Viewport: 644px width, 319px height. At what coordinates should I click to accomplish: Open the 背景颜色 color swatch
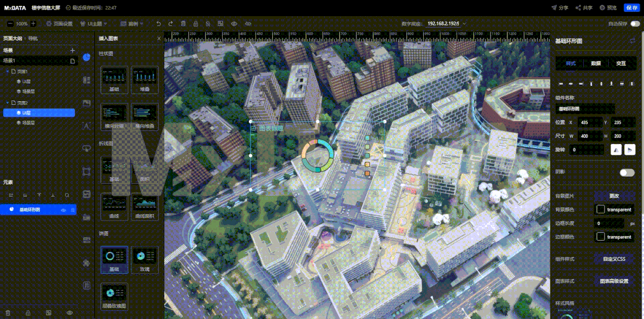click(x=600, y=210)
